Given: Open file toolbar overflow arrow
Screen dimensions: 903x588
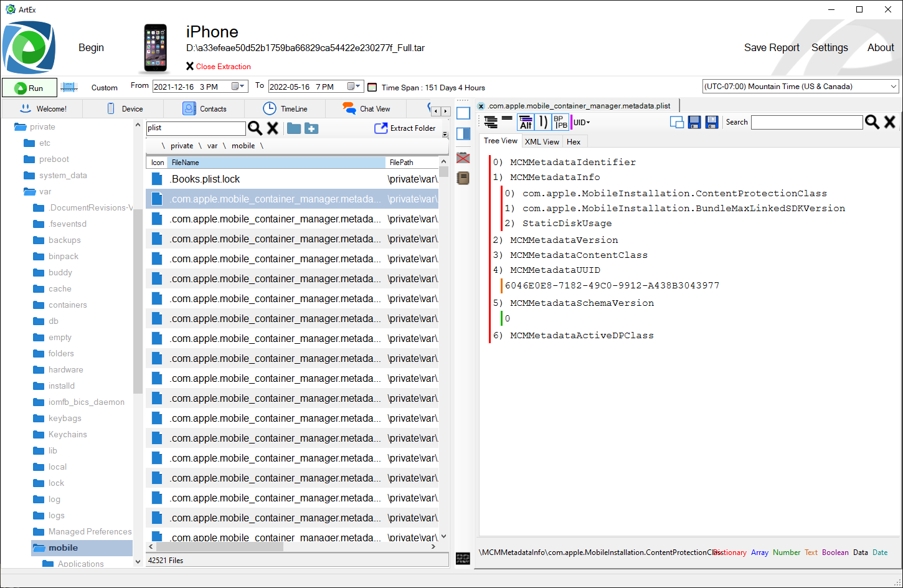Looking at the screenshot, I should click(445, 135).
